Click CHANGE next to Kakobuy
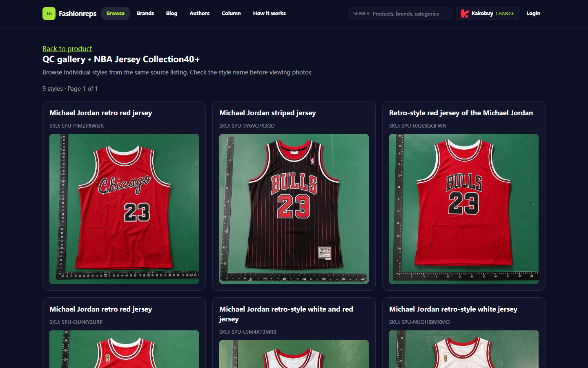The width and height of the screenshot is (588, 368). click(505, 13)
